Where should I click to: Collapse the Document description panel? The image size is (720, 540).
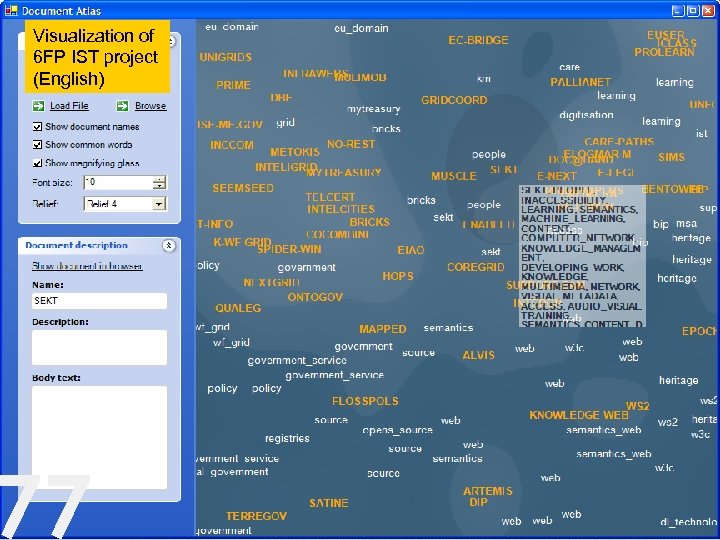click(169, 246)
